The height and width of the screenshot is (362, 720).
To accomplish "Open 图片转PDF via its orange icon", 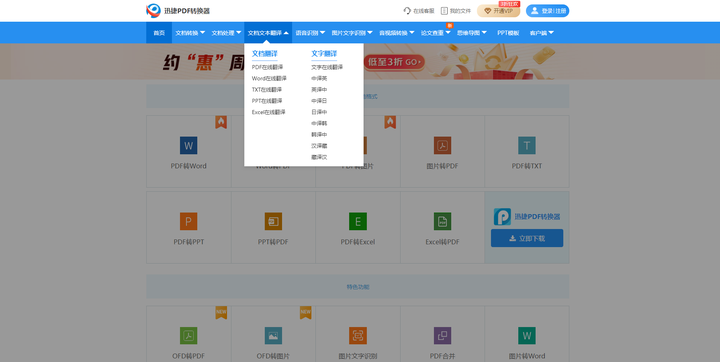I will 442,146.
